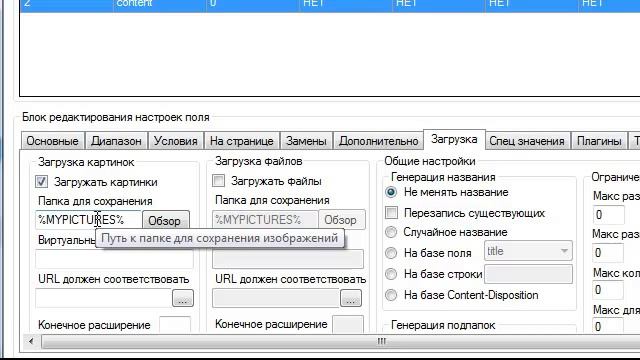Click pictures URL должен соответствовать field
Viewport: 640px width, 360px height.
tap(104, 298)
